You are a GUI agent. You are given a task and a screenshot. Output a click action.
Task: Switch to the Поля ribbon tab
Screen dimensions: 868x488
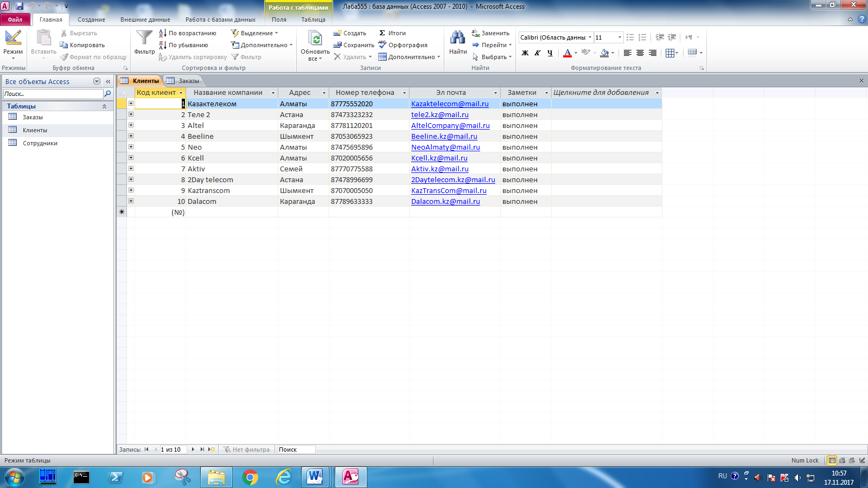(x=279, y=20)
